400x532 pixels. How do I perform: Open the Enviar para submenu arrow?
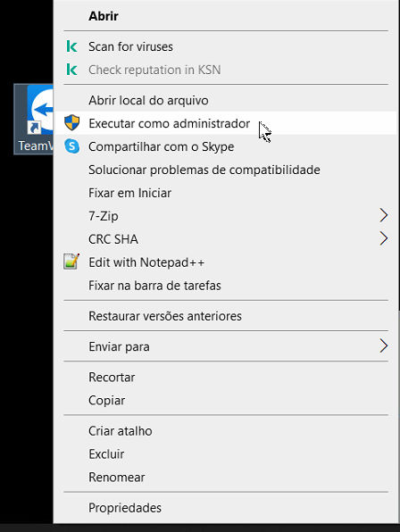(x=383, y=346)
